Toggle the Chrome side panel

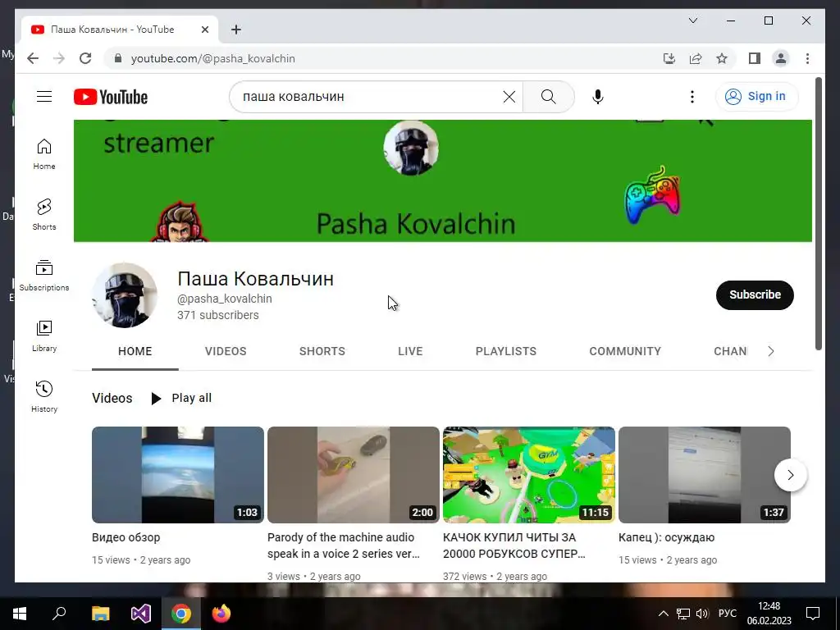(755, 58)
